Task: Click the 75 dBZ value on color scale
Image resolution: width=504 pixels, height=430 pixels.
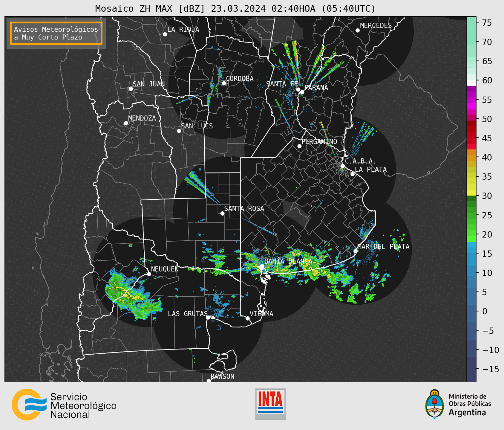Action: [487, 23]
